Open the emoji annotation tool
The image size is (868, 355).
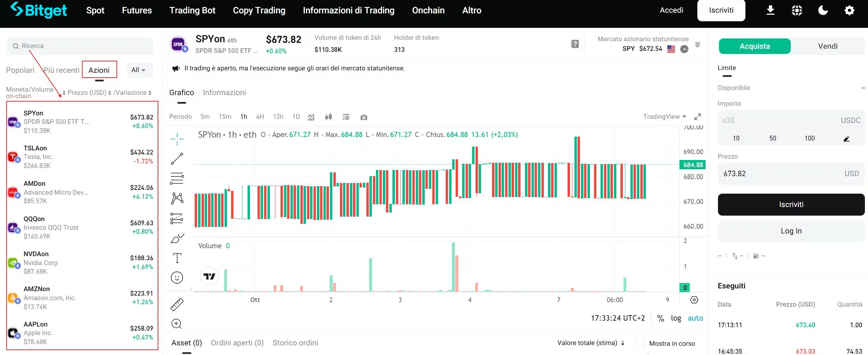pos(177,277)
